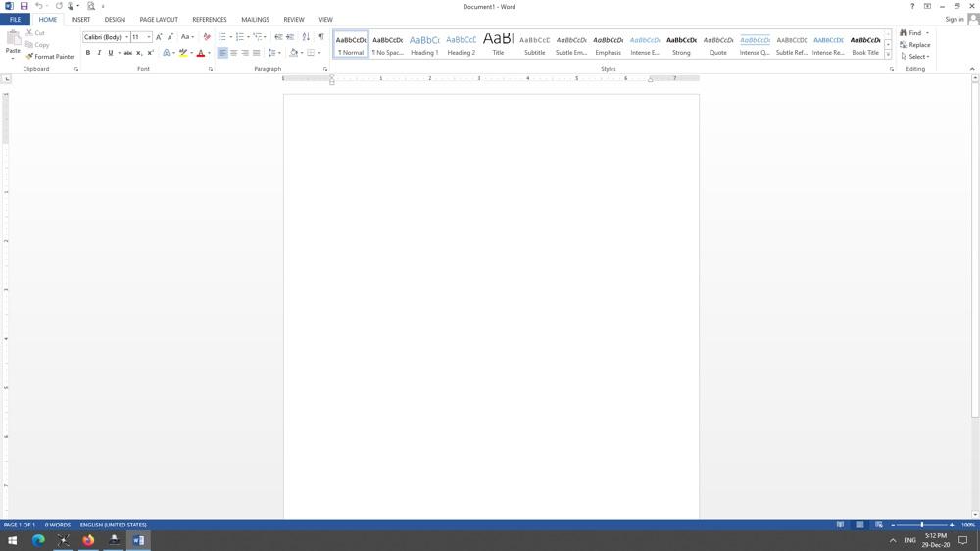Toggle Italic formatting

(x=99, y=53)
